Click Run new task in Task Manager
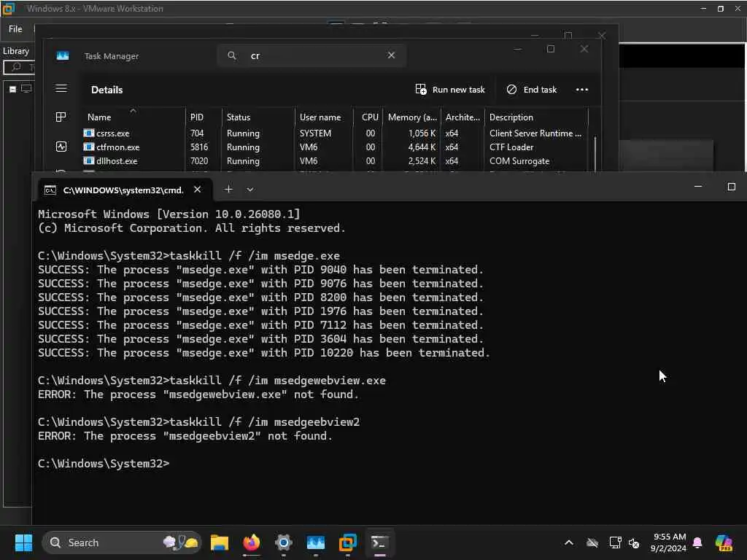747x560 pixels. (450, 90)
